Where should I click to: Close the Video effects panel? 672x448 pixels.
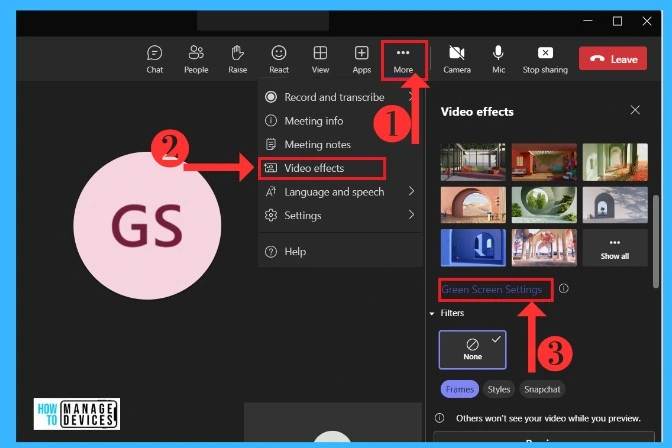pos(635,110)
